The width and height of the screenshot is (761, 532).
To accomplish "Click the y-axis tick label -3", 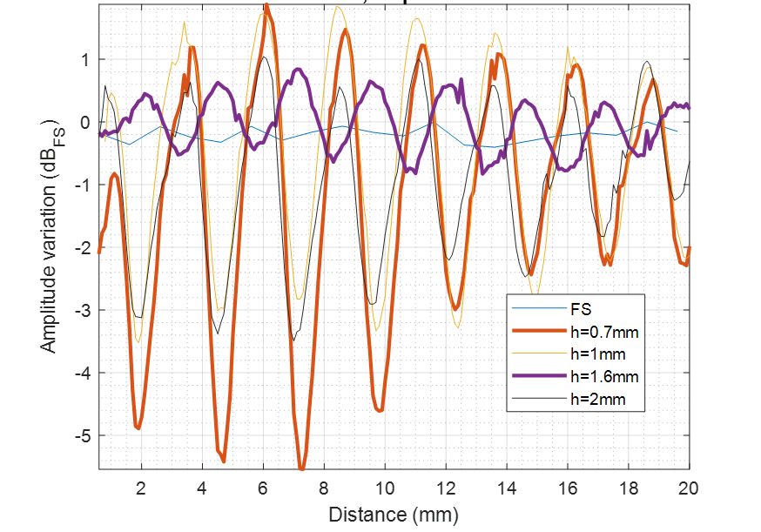I will coord(86,310).
